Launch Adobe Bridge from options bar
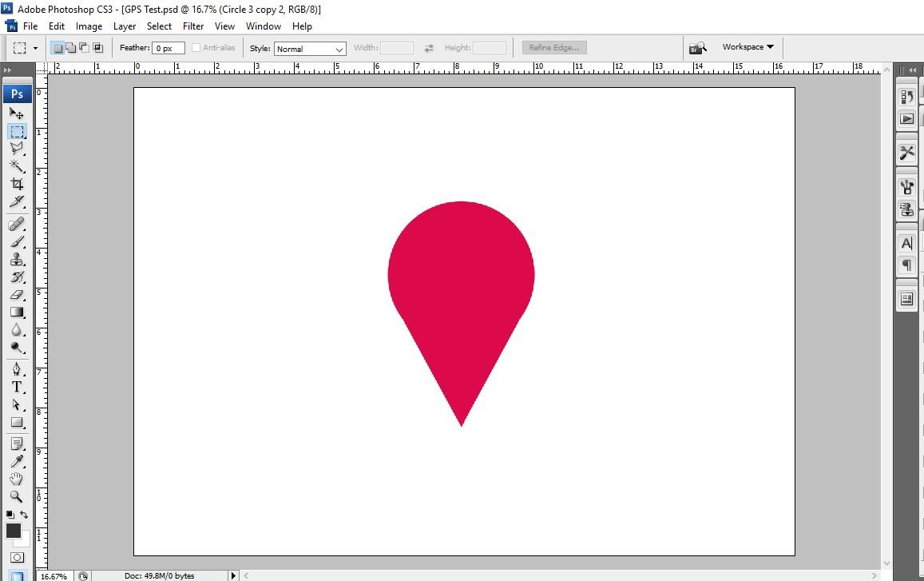This screenshot has height=581, width=924. [x=698, y=48]
